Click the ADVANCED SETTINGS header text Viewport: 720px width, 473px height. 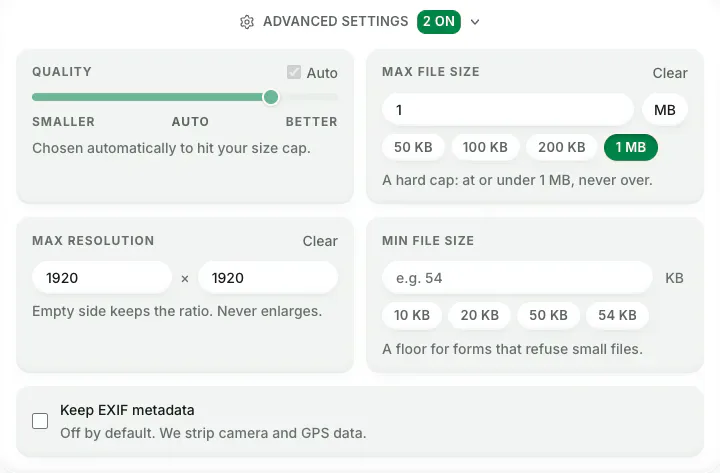pyautogui.click(x=335, y=22)
